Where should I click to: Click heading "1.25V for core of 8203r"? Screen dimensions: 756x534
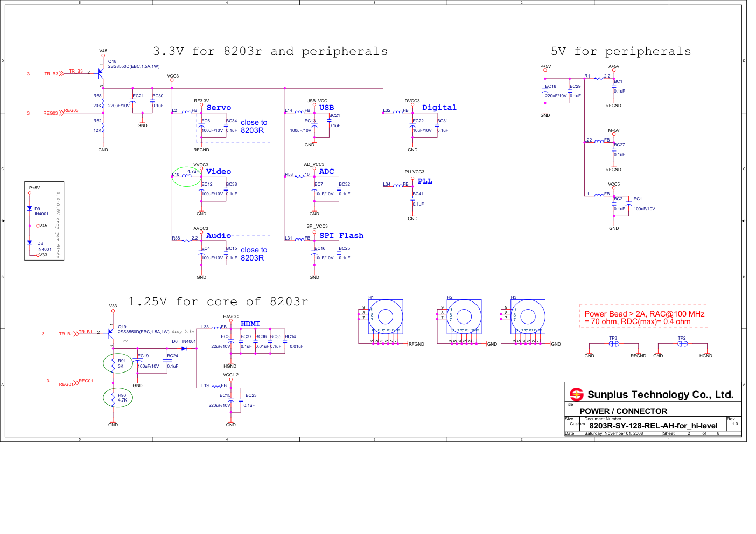(218, 301)
